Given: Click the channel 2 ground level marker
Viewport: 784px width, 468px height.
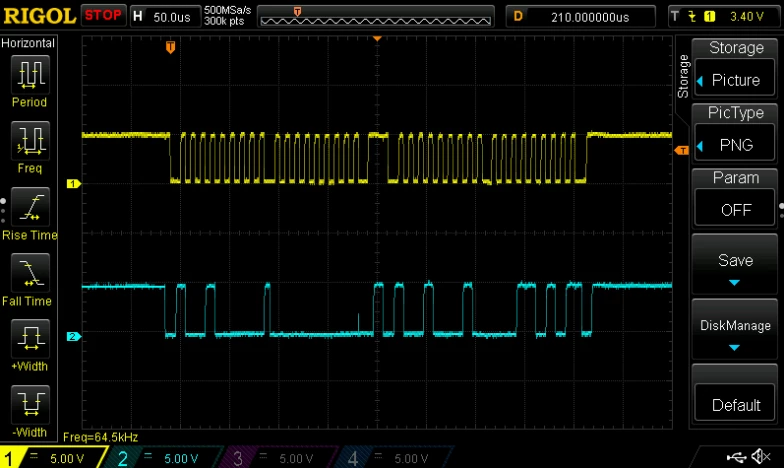Looking at the screenshot, I should click(x=74, y=336).
